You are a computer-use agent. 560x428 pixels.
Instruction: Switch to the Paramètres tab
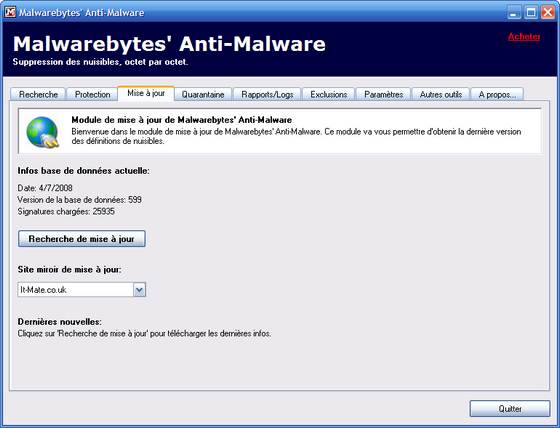tap(384, 95)
